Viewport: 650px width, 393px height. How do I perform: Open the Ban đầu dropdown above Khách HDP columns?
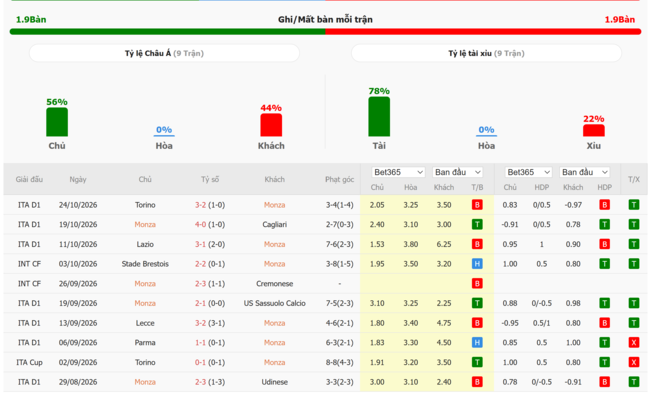click(x=585, y=172)
